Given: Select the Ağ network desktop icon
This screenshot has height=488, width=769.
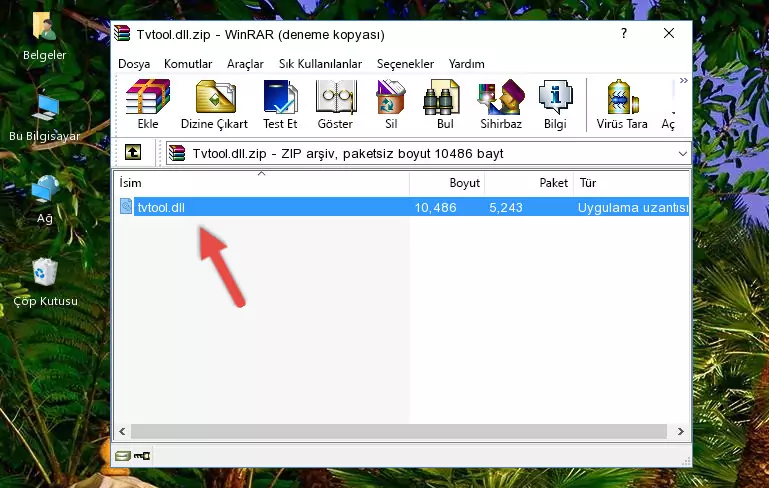Looking at the screenshot, I should click(x=45, y=200).
